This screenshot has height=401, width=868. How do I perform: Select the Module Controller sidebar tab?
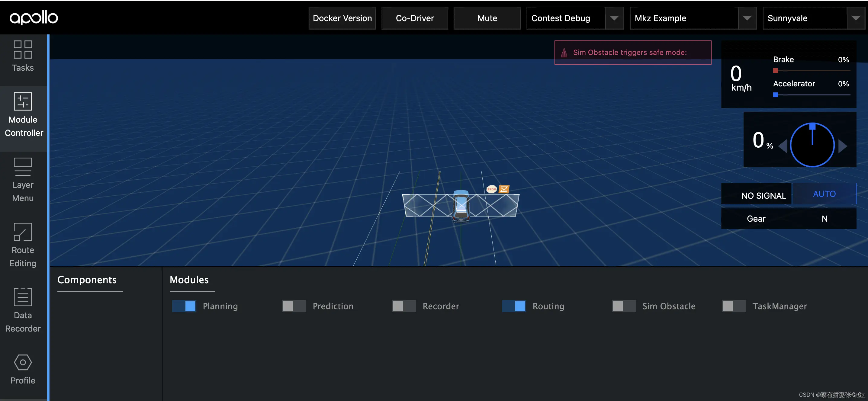23,114
